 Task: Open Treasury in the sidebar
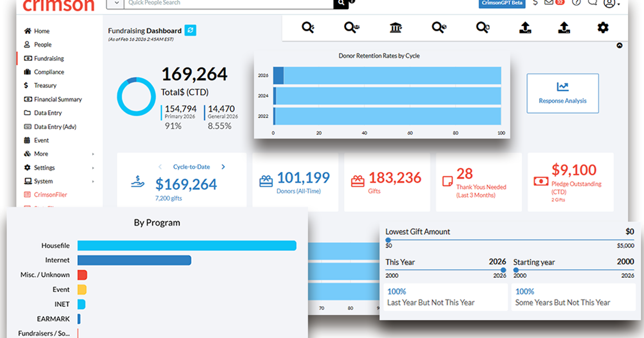tap(40, 86)
